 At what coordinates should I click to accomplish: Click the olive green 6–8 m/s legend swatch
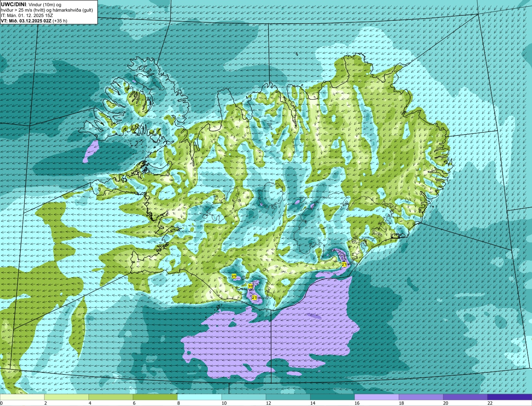point(155,397)
